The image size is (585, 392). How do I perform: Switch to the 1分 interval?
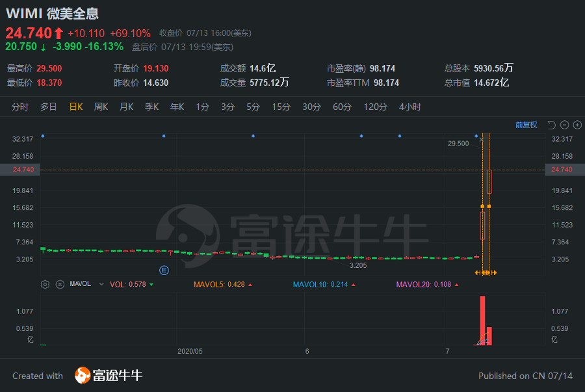(x=203, y=107)
